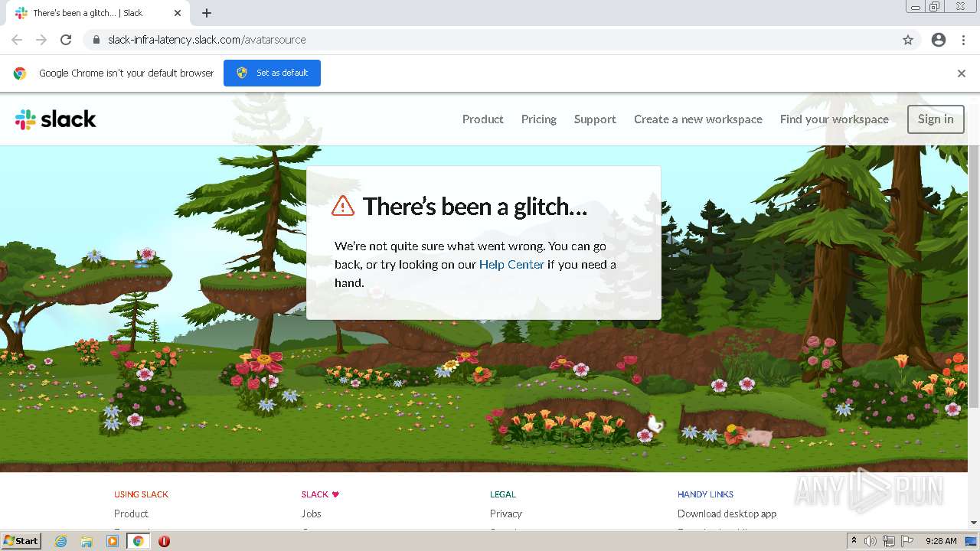
Task: Open the footer Product link
Action: (x=131, y=514)
